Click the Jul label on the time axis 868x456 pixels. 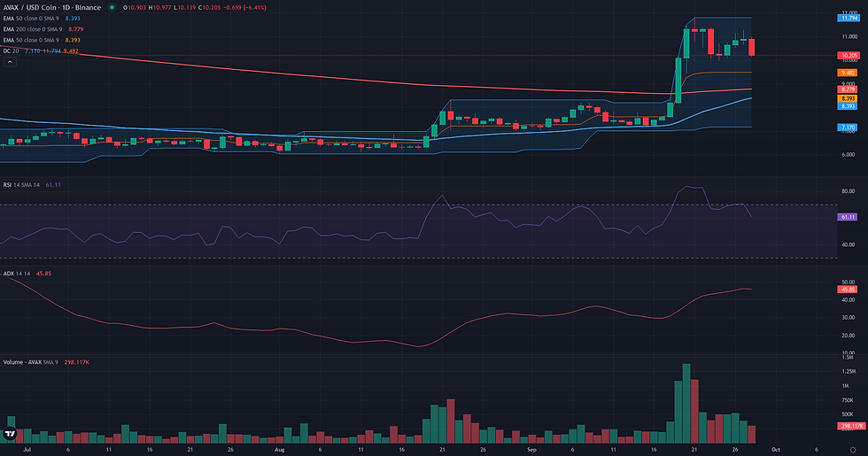[x=27, y=450]
